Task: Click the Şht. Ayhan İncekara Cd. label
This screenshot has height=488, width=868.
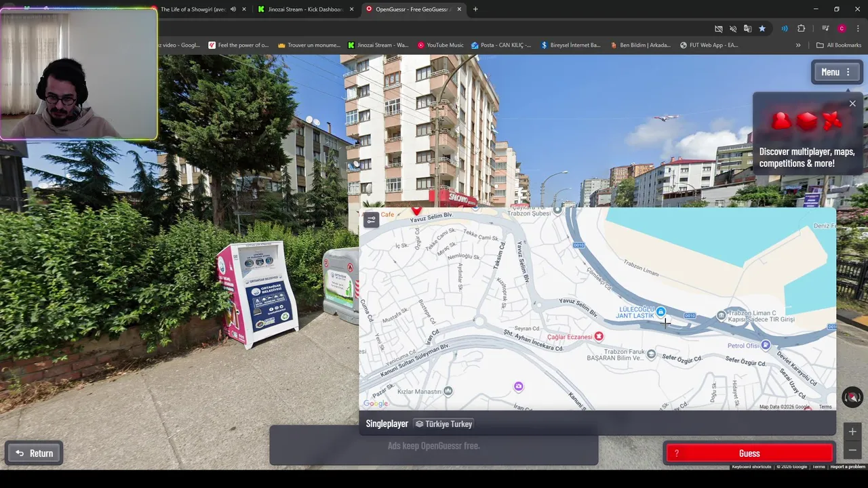Action: [x=533, y=341]
